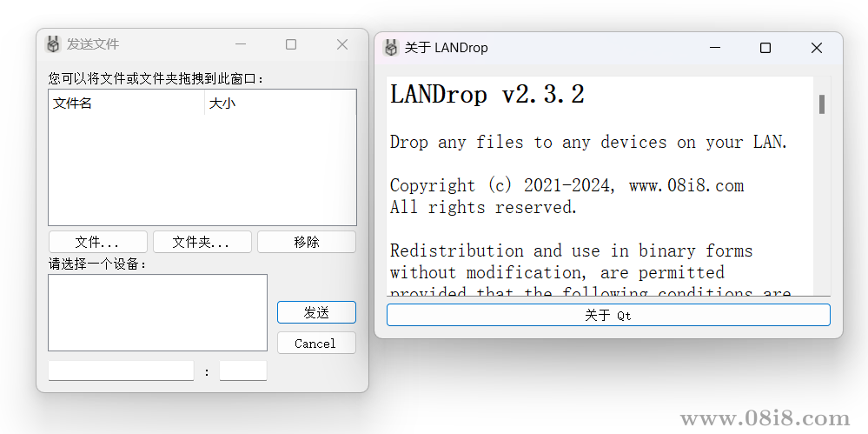
Task: Click the 大小 column header
Action: [x=280, y=103]
